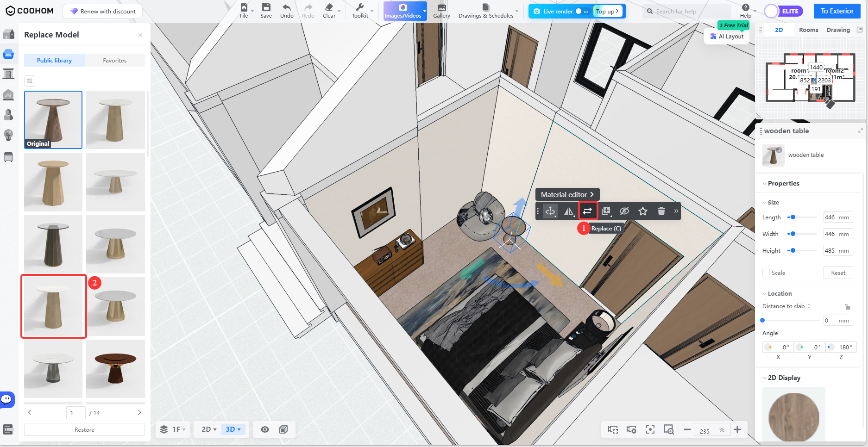
Task: Click the Reset size button
Action: 838,273
